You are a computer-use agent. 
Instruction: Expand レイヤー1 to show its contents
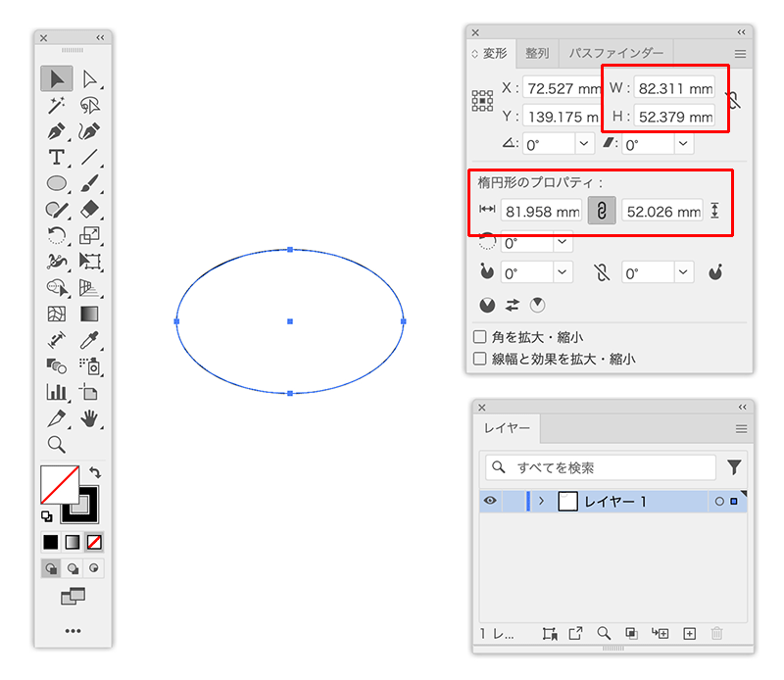coord(540,501)
